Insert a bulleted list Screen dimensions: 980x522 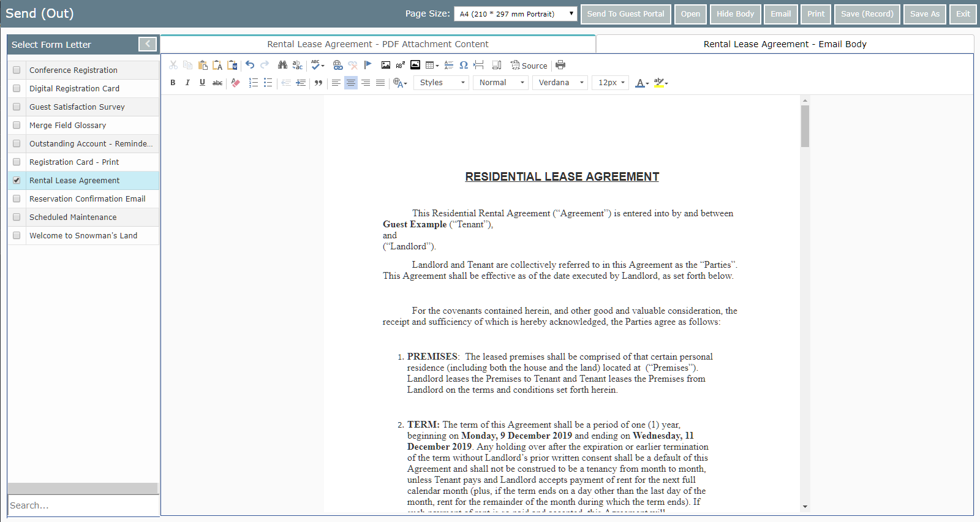pos(268,83)
